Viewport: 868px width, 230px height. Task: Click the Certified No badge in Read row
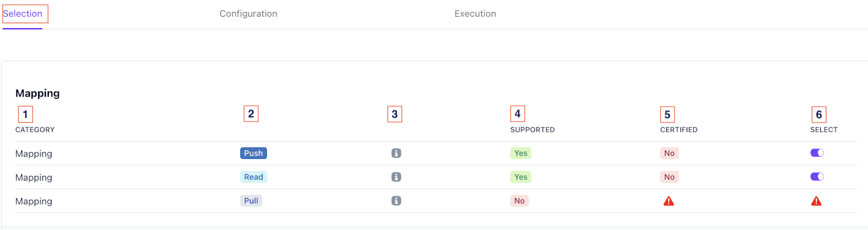(x=669, y=177)
